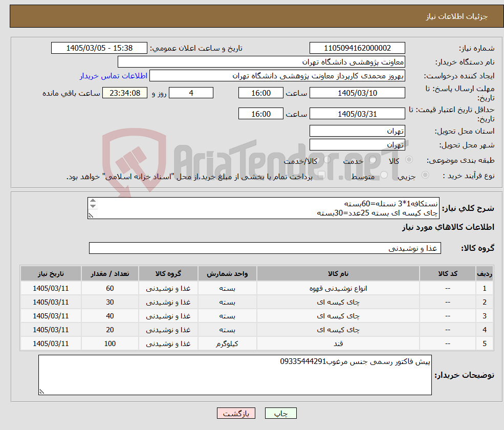Click quantity 100 in row 5
Image resolution: width=504 pixels, height=430 pixels.
pyautogui.click(x=109, y=344)
